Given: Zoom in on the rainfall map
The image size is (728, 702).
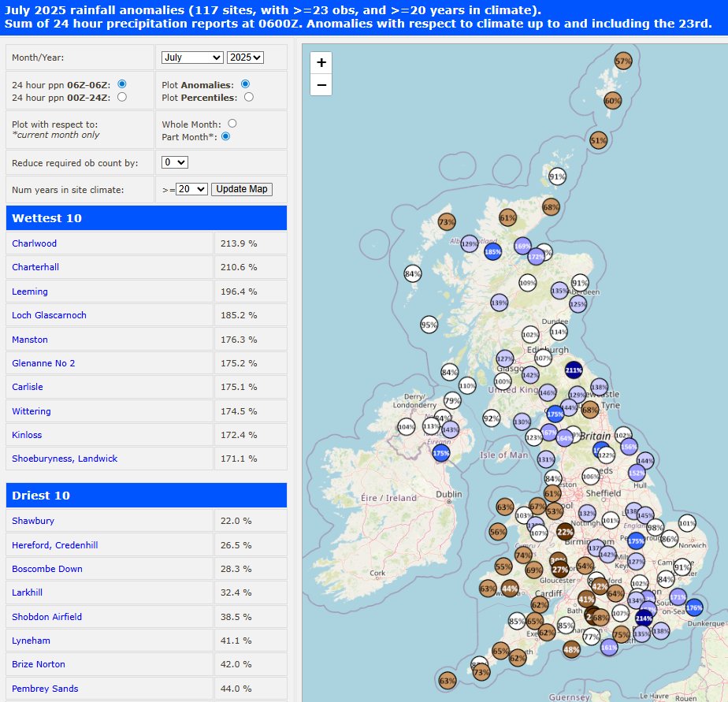Looking at the screenshot, I should (x=321, y=63).
